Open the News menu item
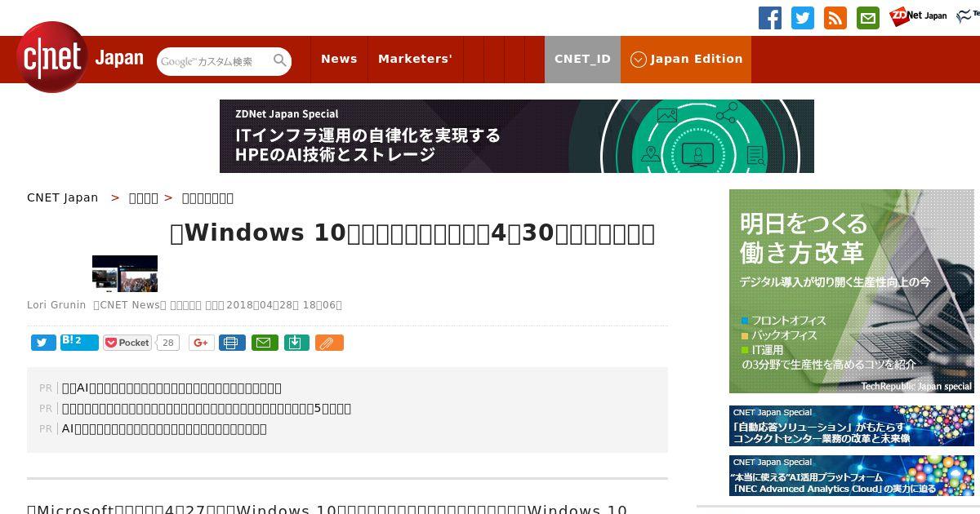Image resolution: width=980 pixels, height=514 pixels. tap(339, 59)
